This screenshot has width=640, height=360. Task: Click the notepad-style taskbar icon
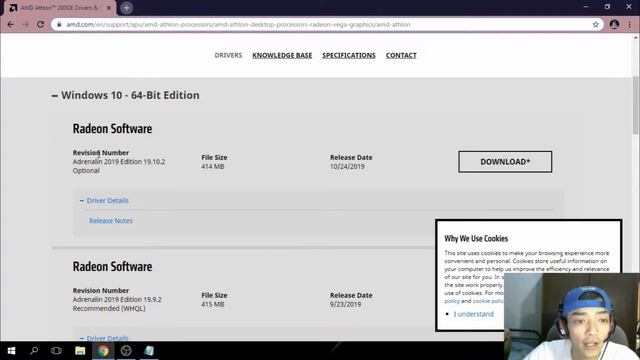point(149,351)
